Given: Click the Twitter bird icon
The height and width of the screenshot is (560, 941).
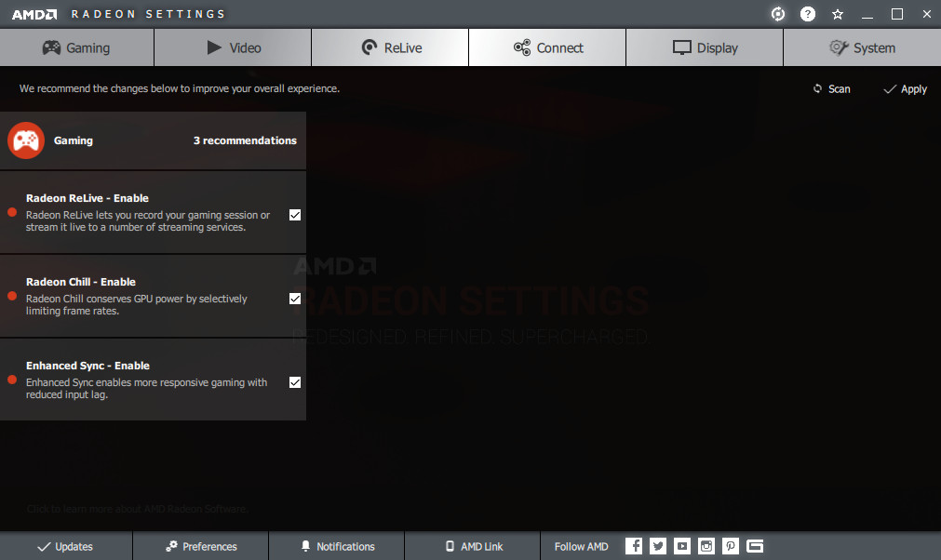Looking at the screenshot, I should pyautogui.click(x=658, y=546).
